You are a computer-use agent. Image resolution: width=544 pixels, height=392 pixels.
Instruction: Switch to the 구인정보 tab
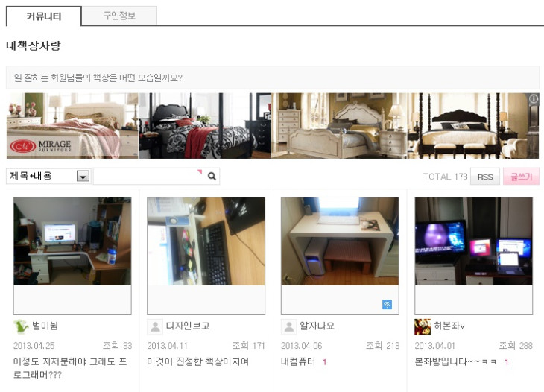click(119, 16)
